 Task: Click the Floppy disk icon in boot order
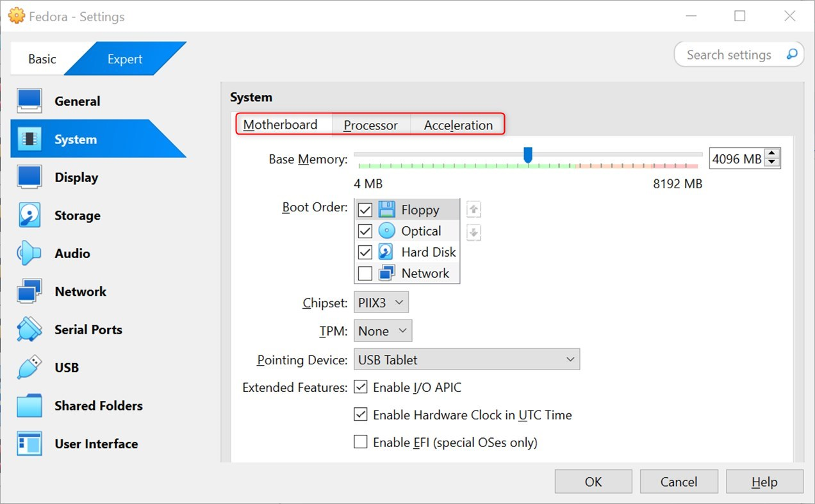point(386,209)
